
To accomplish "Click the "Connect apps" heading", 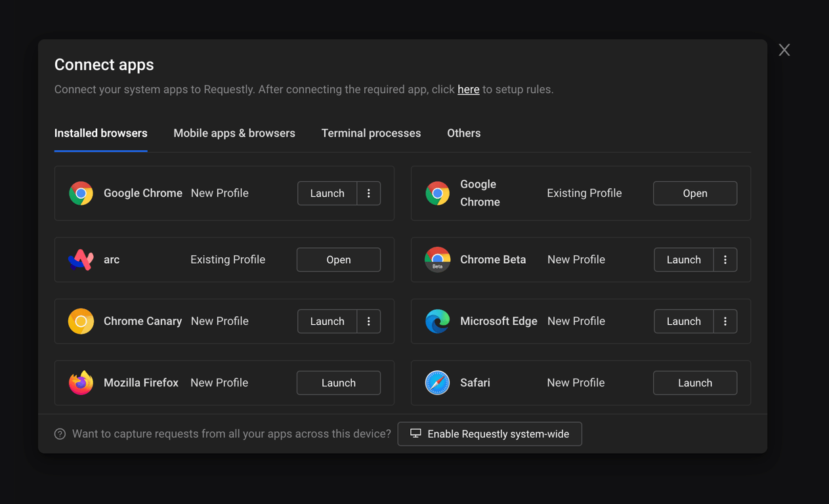I will pyautogui.click(x=104, y=64).
